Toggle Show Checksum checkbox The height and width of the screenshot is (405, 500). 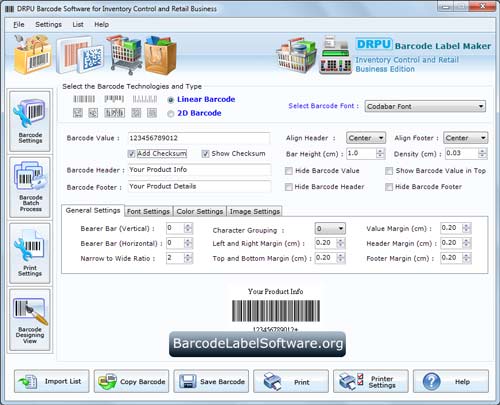coord(205,154)
